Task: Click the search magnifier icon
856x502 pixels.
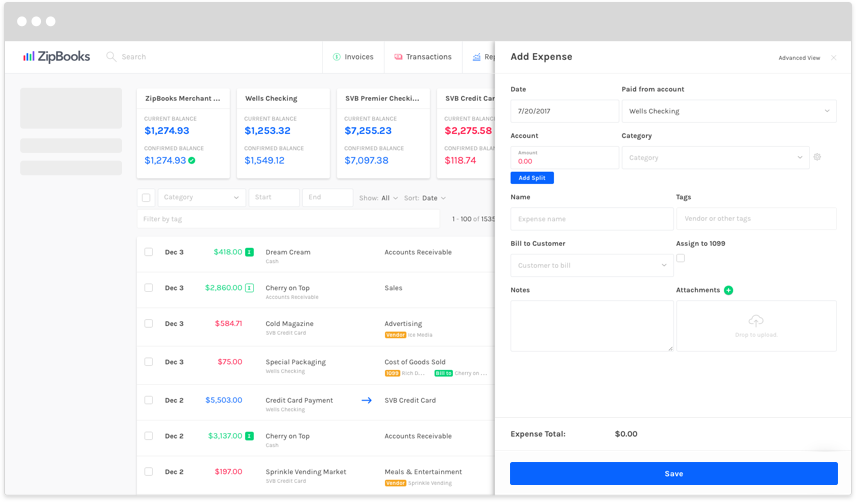Action: (x=111, y=56)
